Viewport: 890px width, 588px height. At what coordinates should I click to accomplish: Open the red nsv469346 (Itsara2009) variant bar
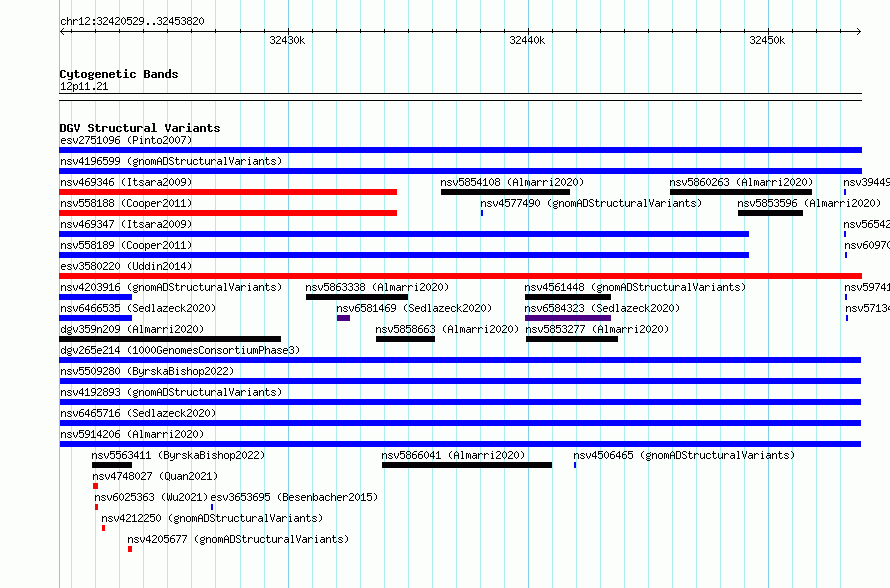point(228,192)
